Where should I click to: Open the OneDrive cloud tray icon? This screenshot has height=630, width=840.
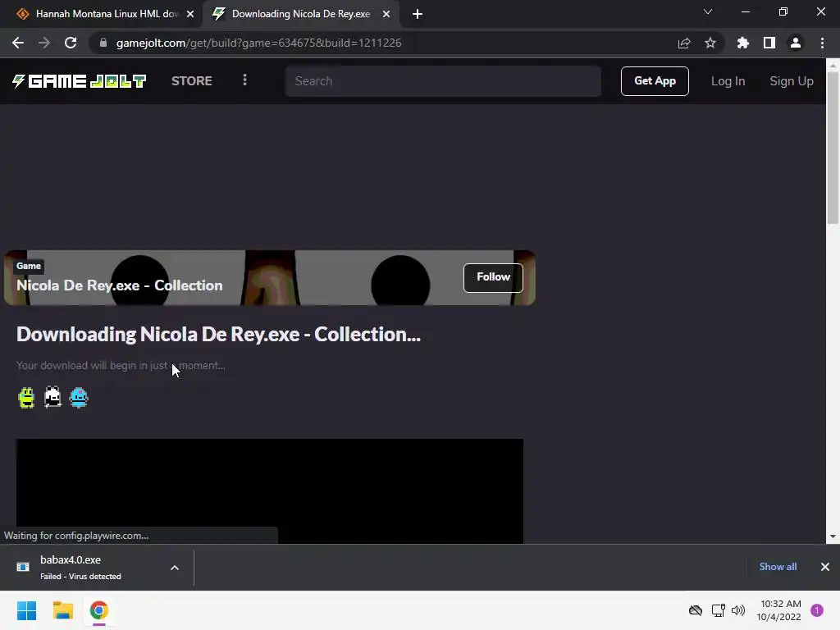tap(696, 610)
